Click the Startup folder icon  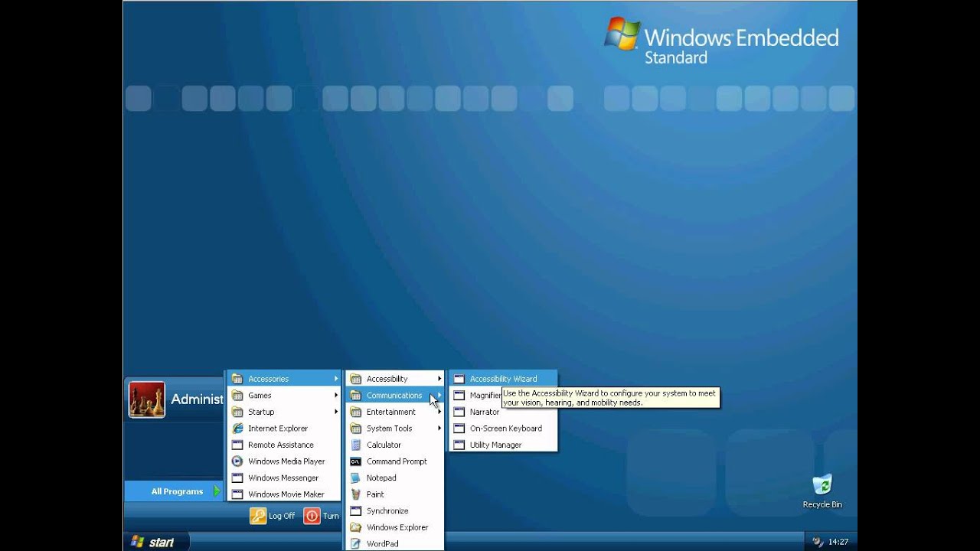tap(237, 412)
